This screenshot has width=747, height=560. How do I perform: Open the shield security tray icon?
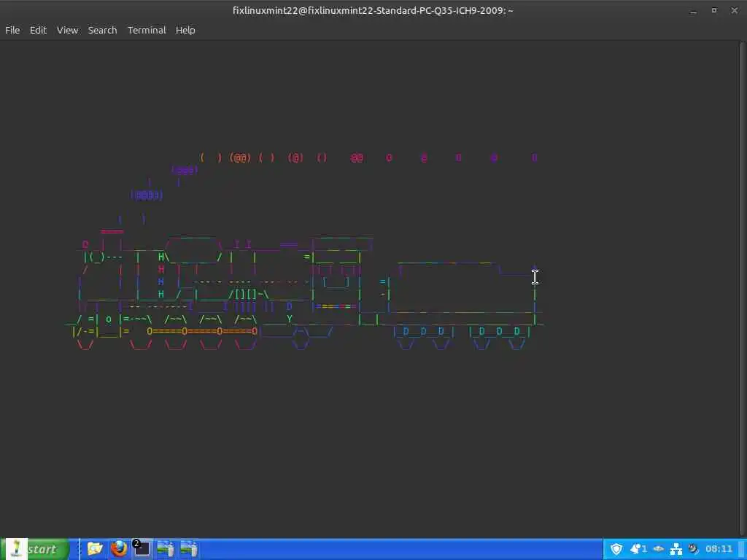point(616,549)
